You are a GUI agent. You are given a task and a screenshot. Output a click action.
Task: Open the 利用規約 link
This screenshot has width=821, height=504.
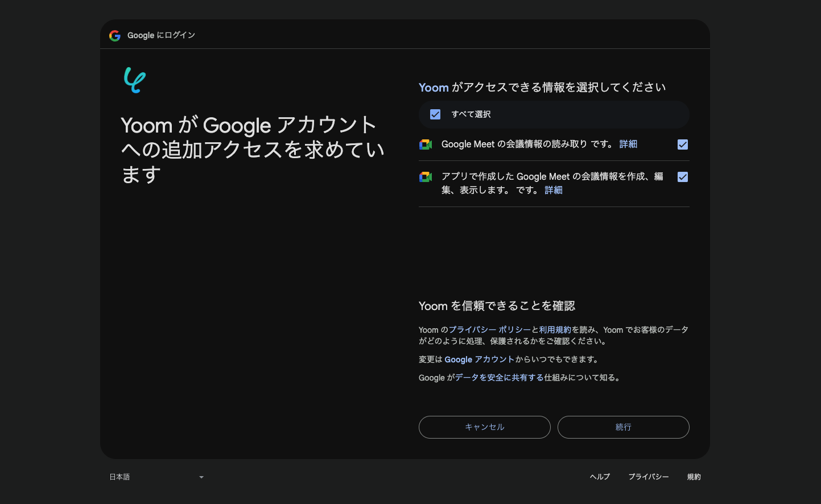pyautogui.click(x=555, y=330)
